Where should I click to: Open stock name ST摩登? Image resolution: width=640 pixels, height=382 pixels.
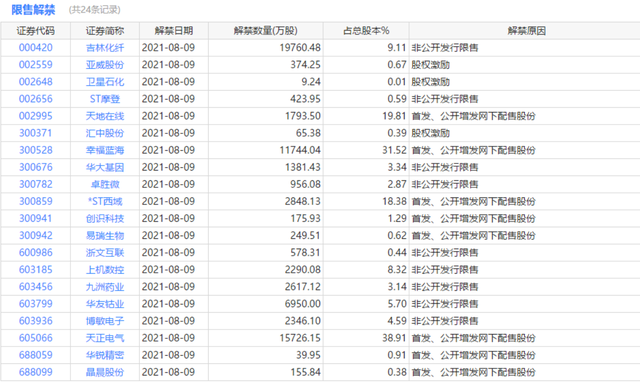pyautogui.click(x=105, y=99)
